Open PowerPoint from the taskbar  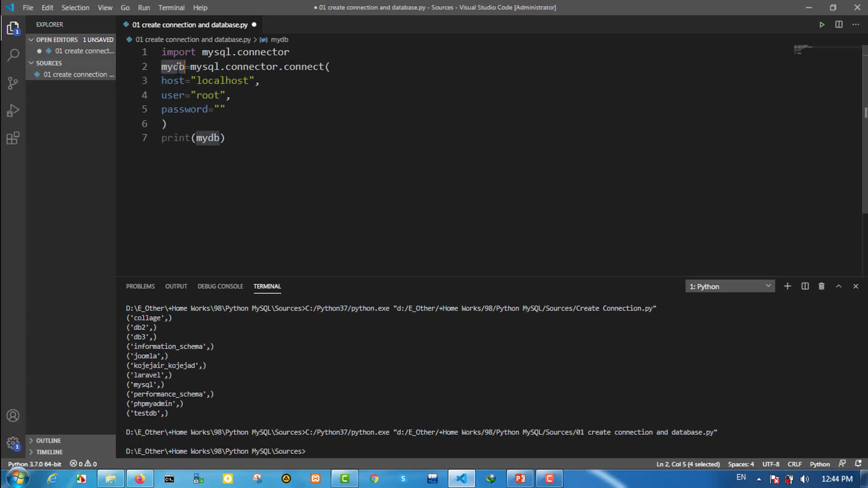pyautogui.click(x=520, y=479)
